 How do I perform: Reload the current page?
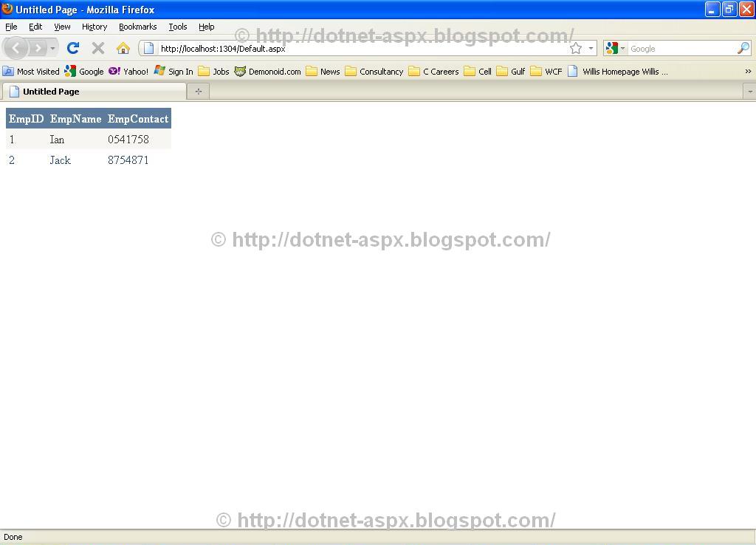click(x=72, y=48)
